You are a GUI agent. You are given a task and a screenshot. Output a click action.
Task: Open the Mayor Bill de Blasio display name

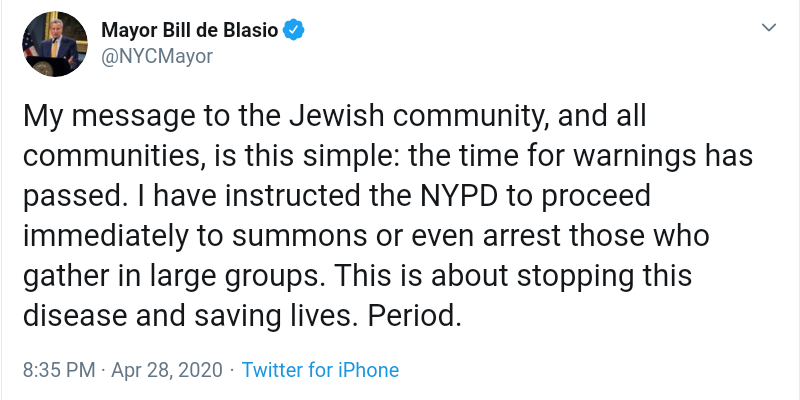coord(190,30)
